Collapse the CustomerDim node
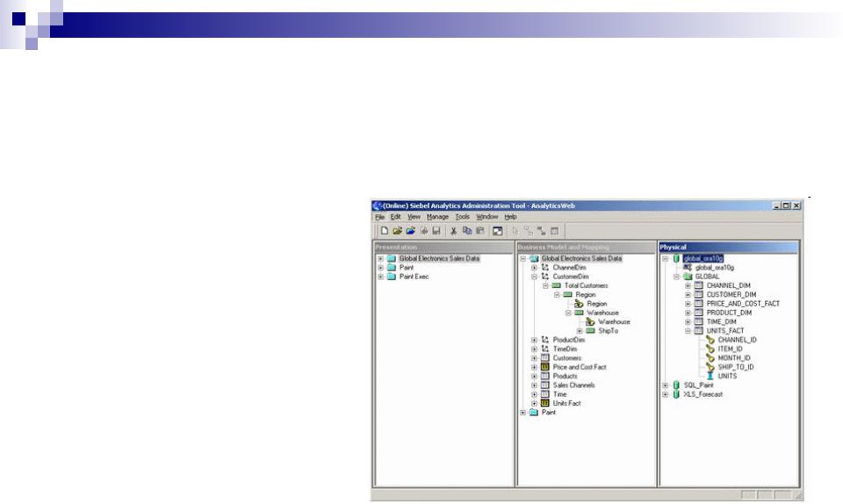Image resolution: width=843 pixels, height=504 pixels. coord(534,277)
